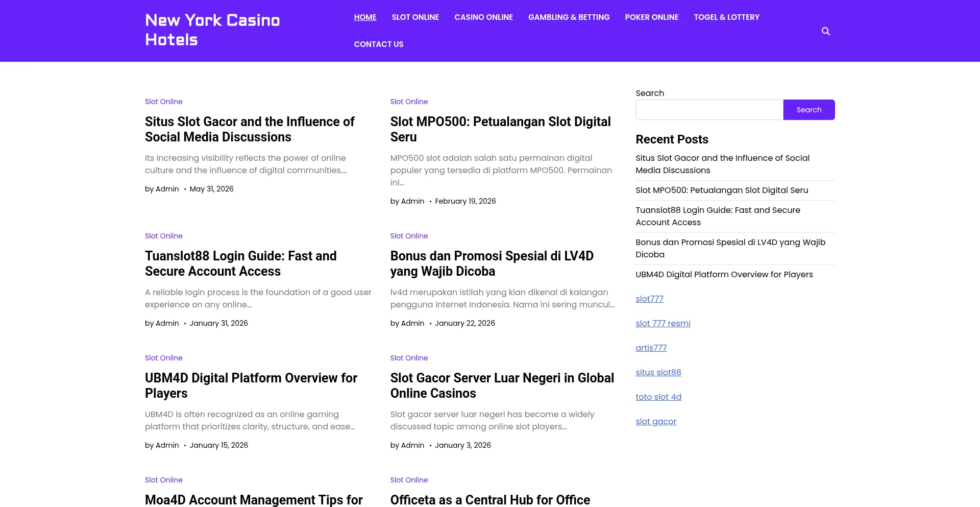
Task: Open recent post Tuanslot88 Login Guide in sidebar
Action: point(718,216)
